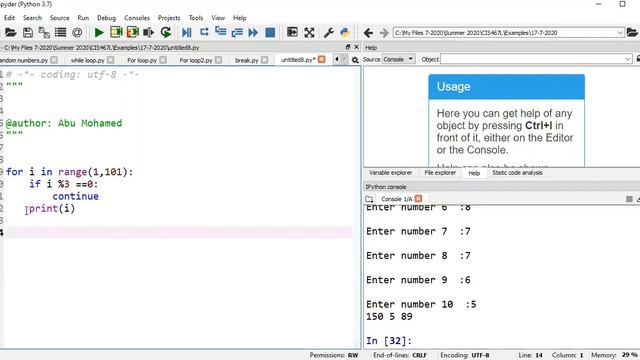Screen dimensions: 640x360
Task: Expand the Object combo box arrow
Action: coord(628,59)
